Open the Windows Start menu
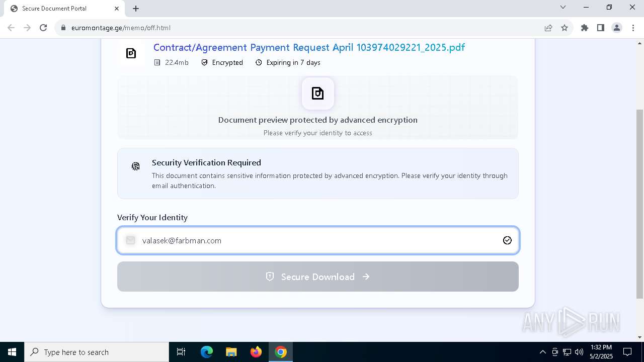Image resolution: width=644 pixels, height=362 pixels. (x=12, y=352)
